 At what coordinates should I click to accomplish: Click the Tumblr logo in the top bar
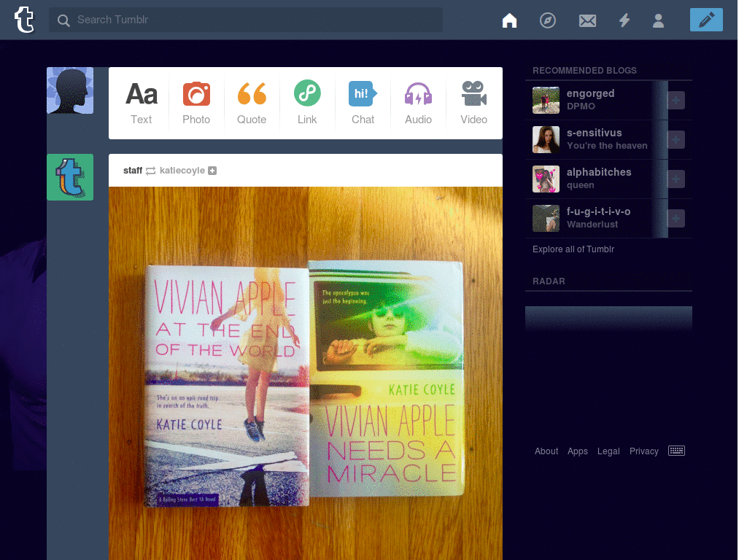pos(24,20)
